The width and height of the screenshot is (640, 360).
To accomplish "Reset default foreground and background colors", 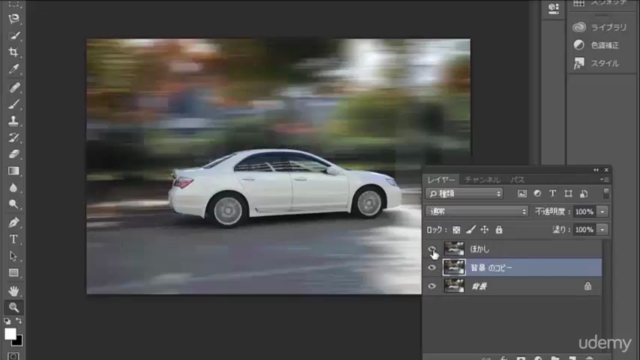I will [7, 321].
